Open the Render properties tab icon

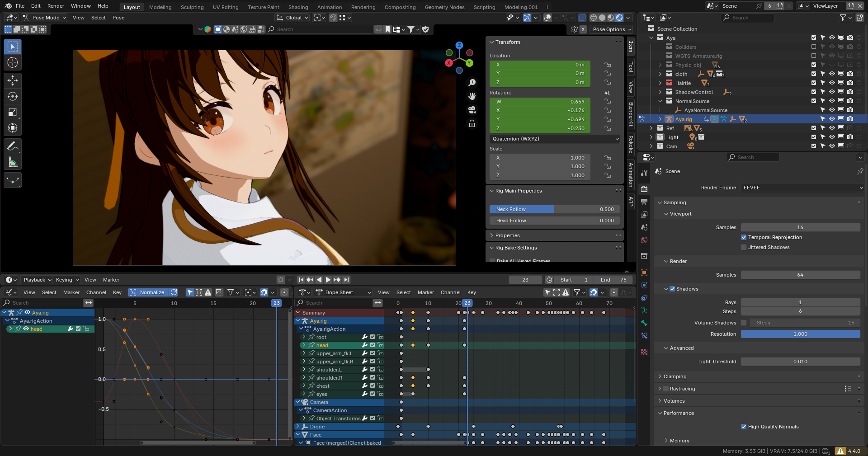point(644,189)
